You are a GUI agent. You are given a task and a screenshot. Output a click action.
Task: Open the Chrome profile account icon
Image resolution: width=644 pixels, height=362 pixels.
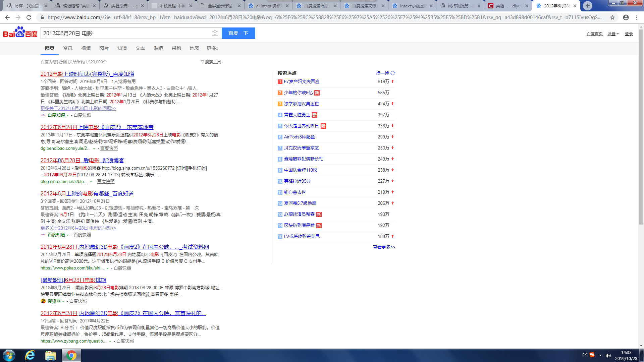tap(626, 17)
